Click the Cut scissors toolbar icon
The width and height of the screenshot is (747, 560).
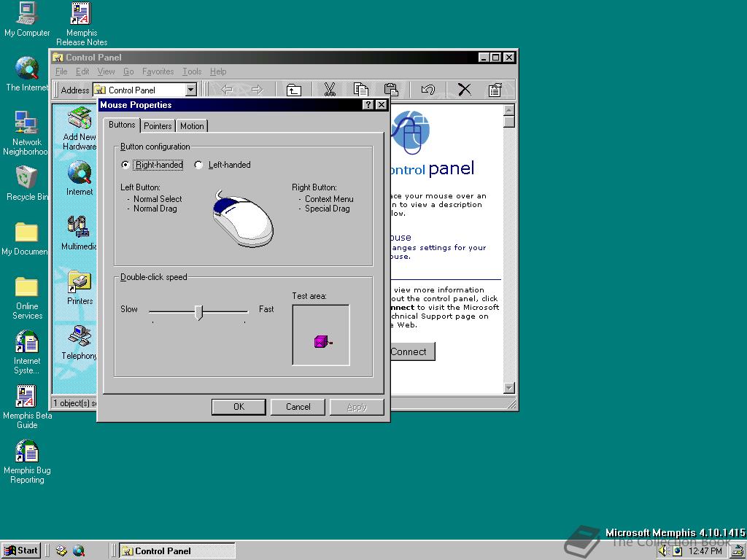coord(330,90)
